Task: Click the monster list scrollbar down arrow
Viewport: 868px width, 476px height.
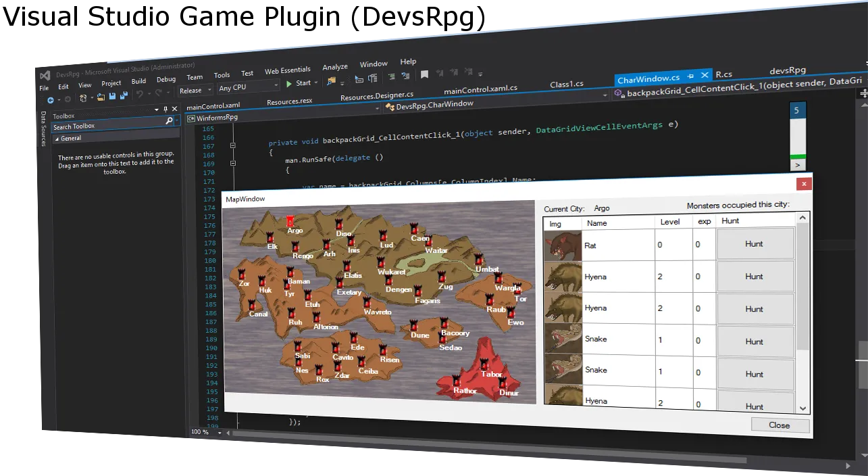Action: tap(803, 408)
